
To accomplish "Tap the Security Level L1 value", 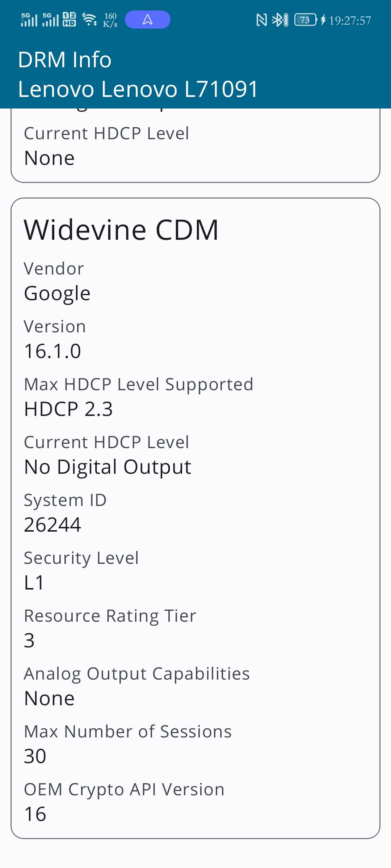I will [x=34, y=583].
